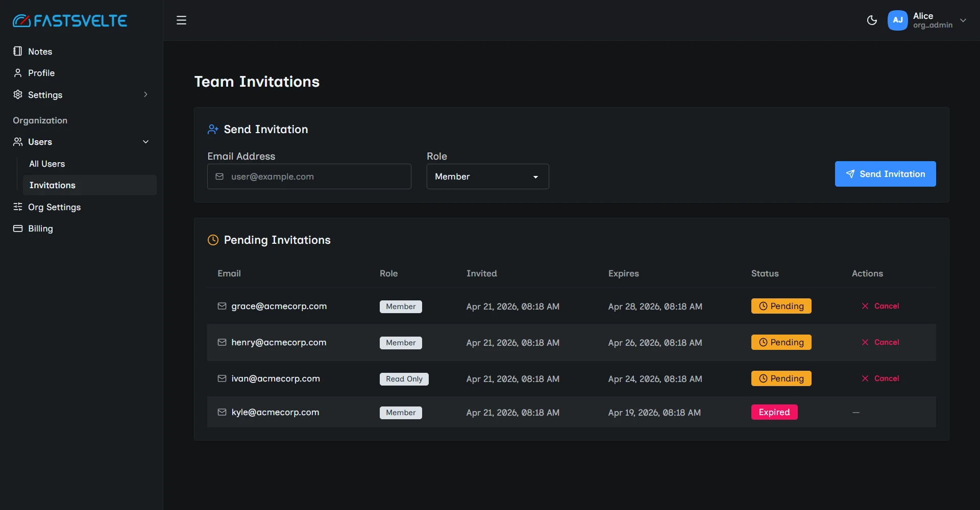Screen dimensions: 980x510
Task: Click the FastSvelte logo
Action: coord(70,20)
